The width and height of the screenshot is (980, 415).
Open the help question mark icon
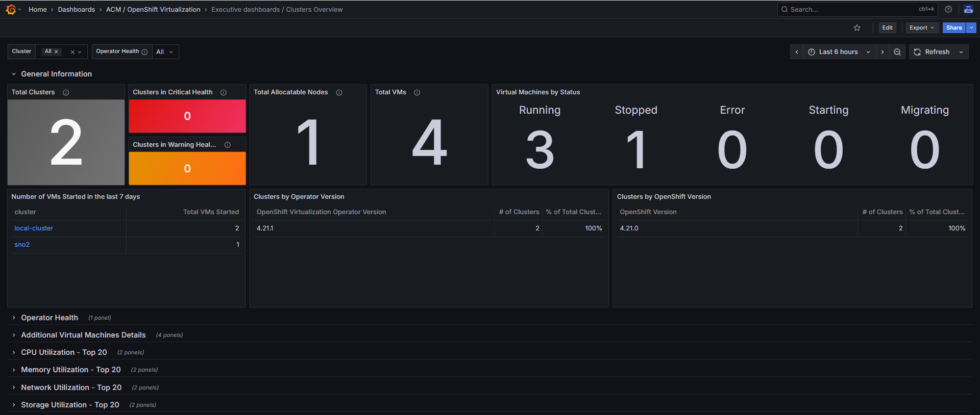pyautogui.click(x=948, y=9)
